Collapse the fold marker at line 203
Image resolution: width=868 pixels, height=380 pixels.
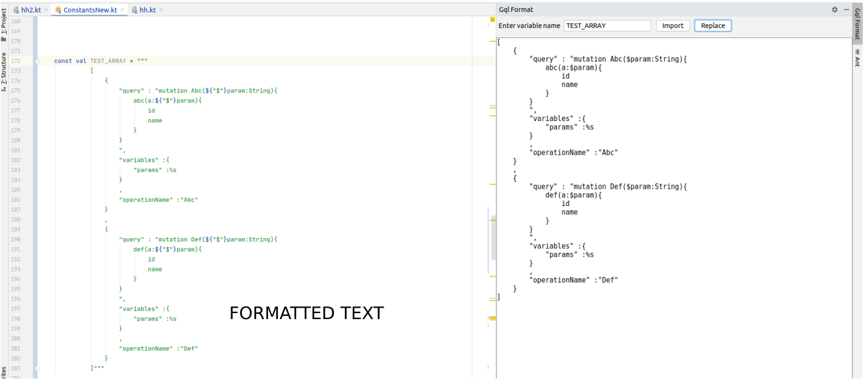tap(37, 368)
